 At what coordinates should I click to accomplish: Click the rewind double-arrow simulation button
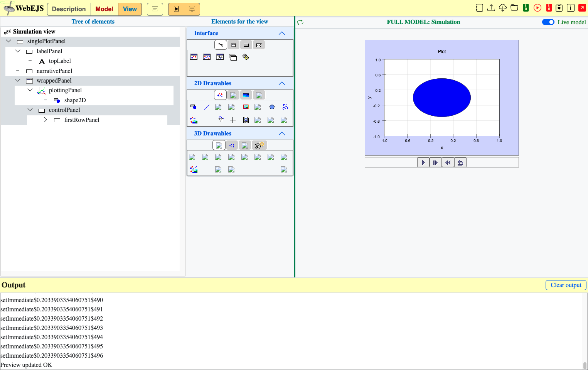(448, 162)
